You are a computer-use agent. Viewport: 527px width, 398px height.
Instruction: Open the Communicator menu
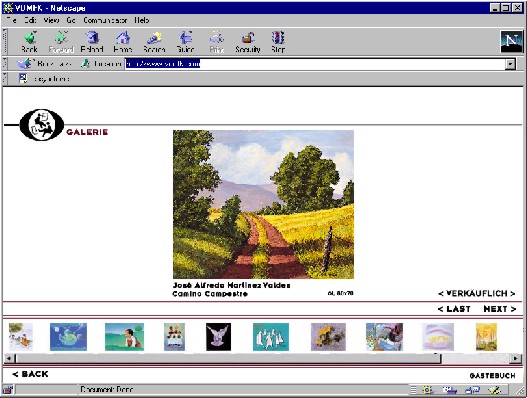105,20
